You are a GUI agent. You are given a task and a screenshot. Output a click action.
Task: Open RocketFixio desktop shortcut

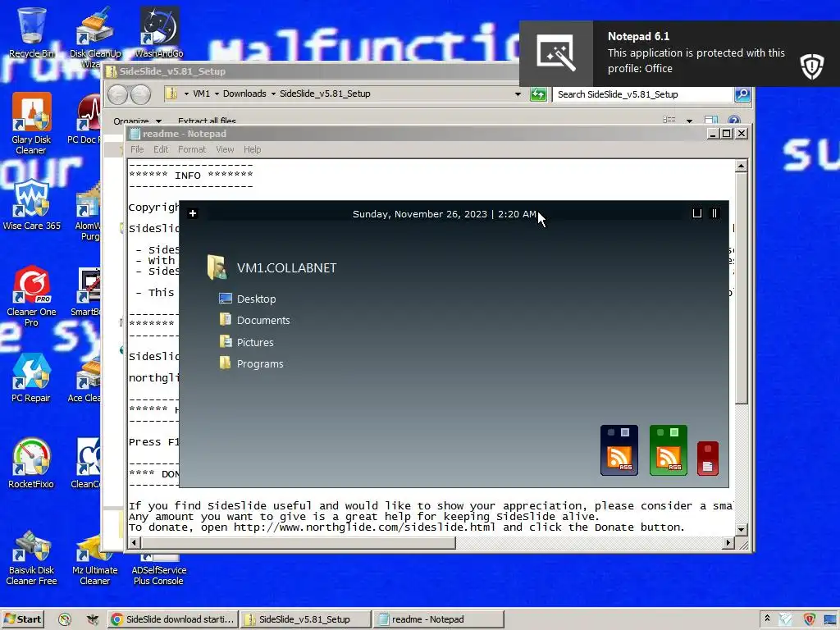32,463
